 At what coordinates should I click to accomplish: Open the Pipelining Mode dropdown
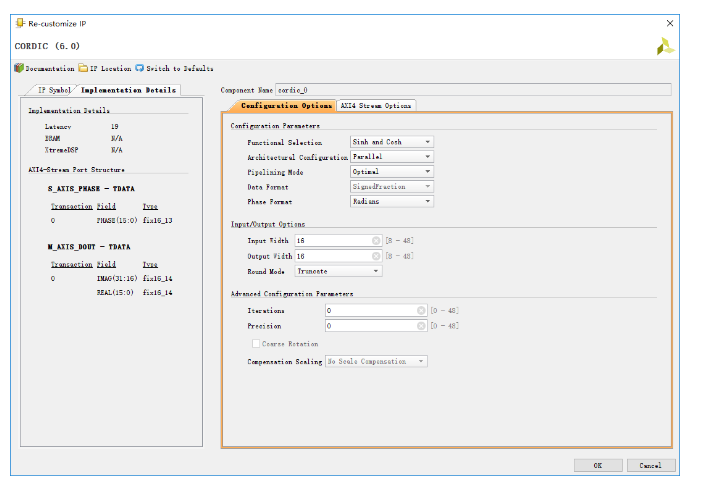point(391,172)
